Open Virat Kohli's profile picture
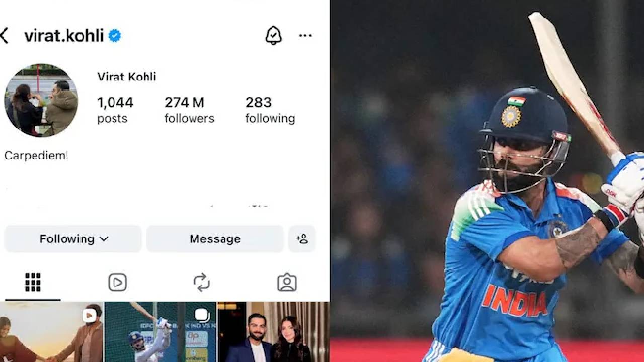 [41, 100]
